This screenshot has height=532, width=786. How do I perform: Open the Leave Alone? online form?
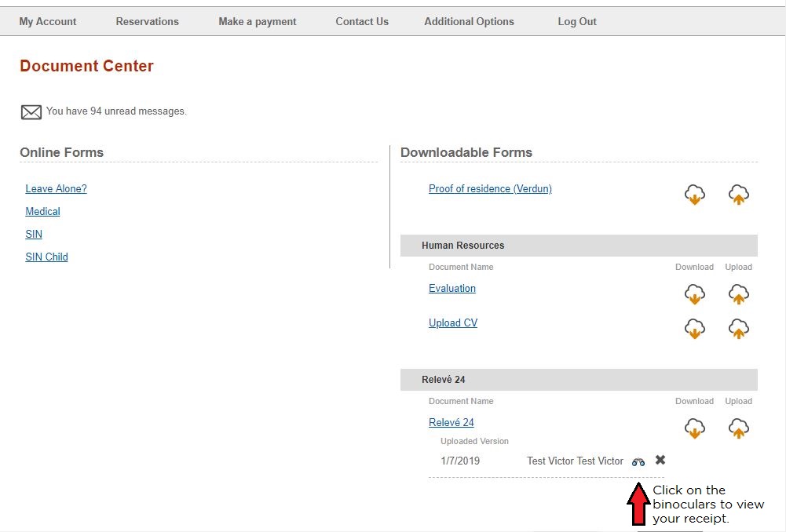coord(57,189)
